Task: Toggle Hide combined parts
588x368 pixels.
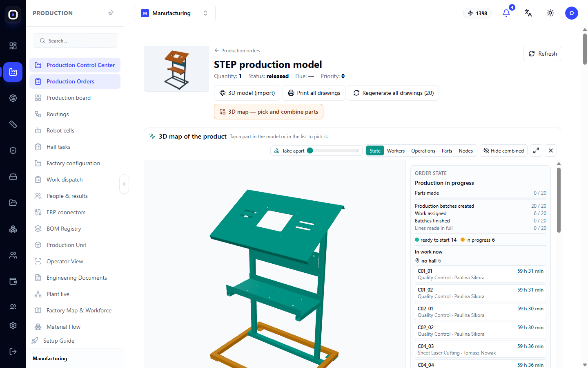Action: pyautogui.click(x=503, y=150)
